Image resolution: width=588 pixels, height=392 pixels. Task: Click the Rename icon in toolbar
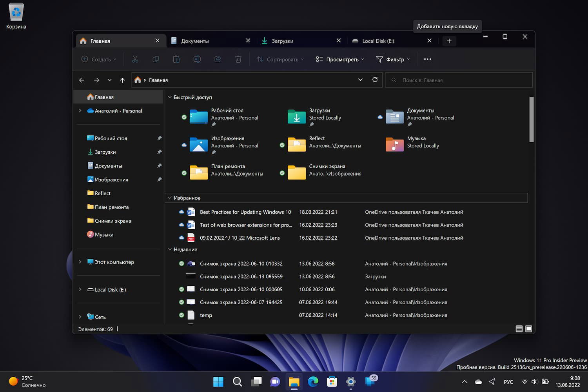197,59
